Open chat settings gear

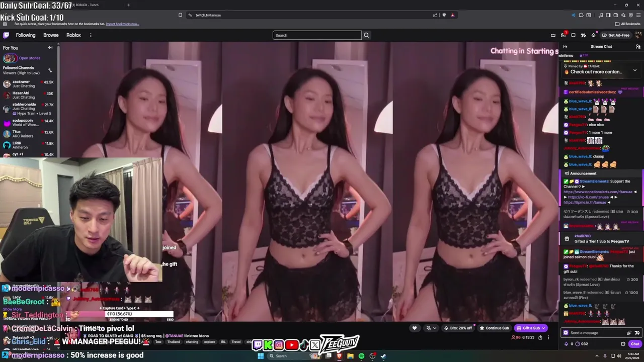[623, 344]
